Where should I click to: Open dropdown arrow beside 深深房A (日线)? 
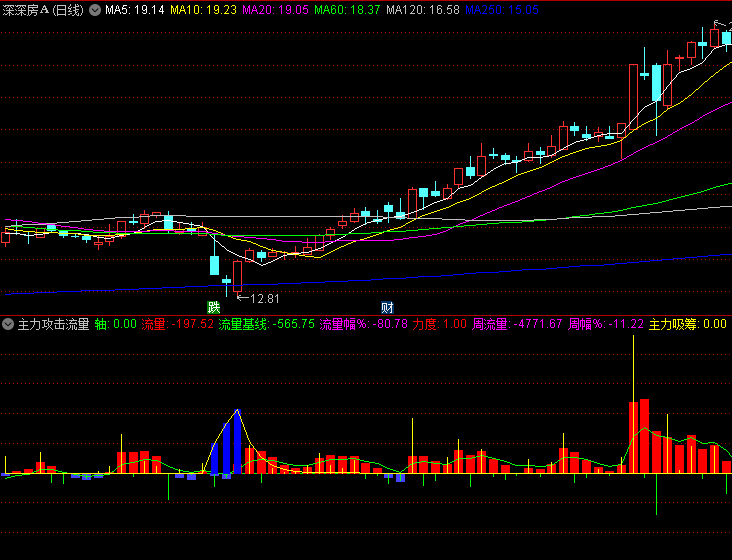tap(95, 10)
